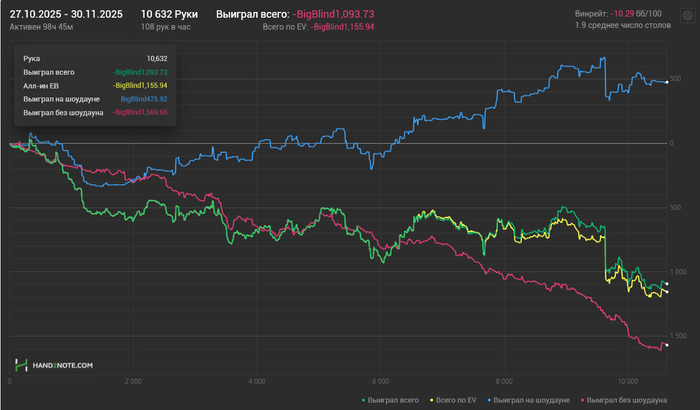Click tooltip 'Алл-ин EB' yellow value
The width and height of the screenshot is (700, 410).
(x=140, y=85)
